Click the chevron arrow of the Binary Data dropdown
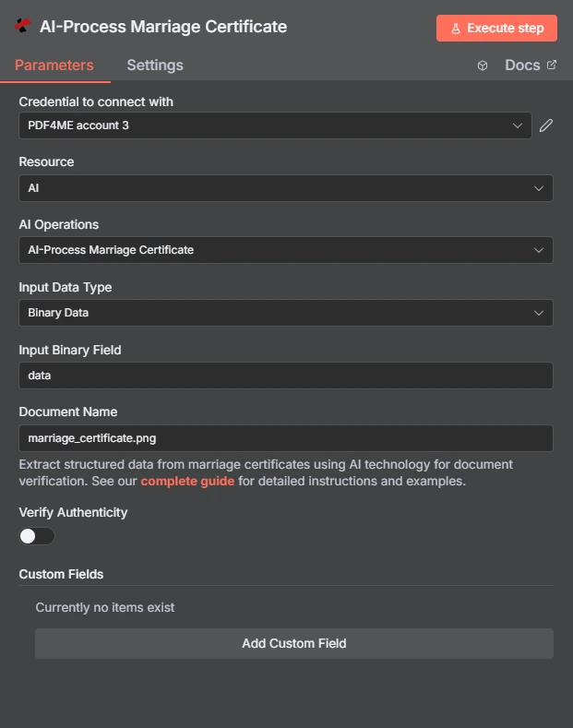The image size is (573, 728). 539,313
